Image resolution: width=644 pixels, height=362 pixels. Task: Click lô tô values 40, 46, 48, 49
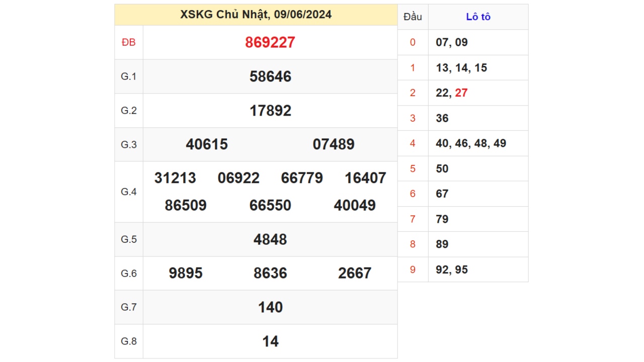pos(471,143)
